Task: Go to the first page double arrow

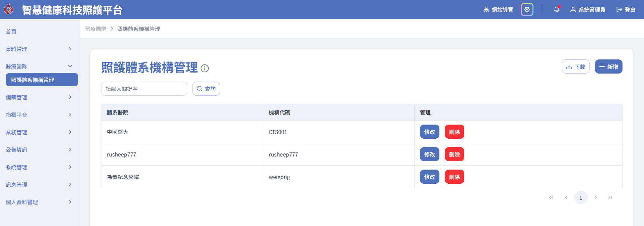Action: pos(551,197)
